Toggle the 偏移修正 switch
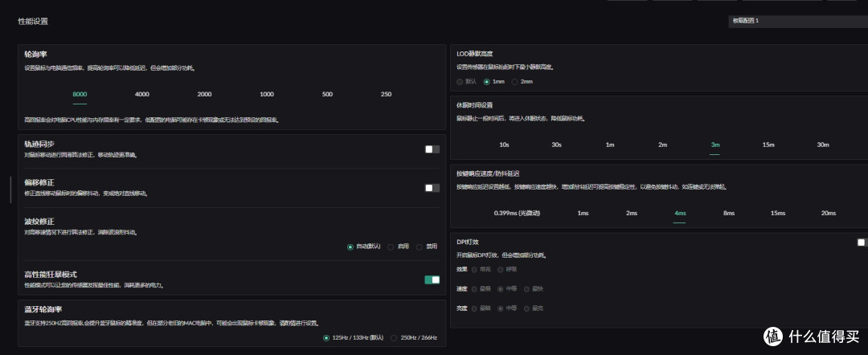This screenshot has height=355, width=868. point(432,188)
